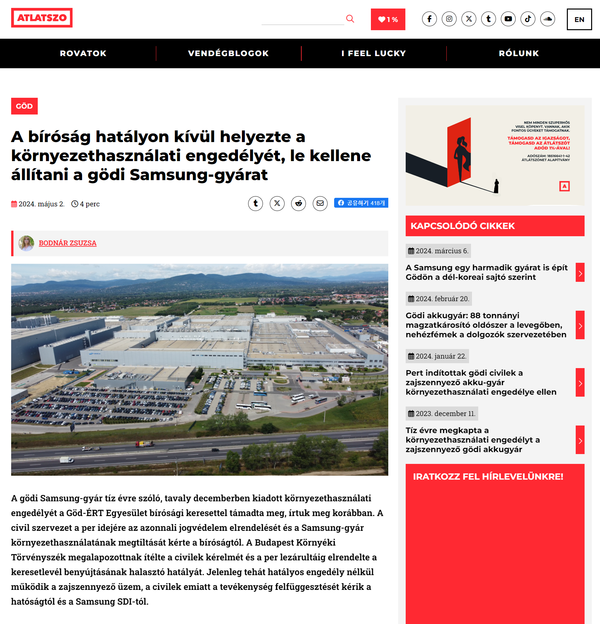Share article by email envelope icon

(320, 204)
